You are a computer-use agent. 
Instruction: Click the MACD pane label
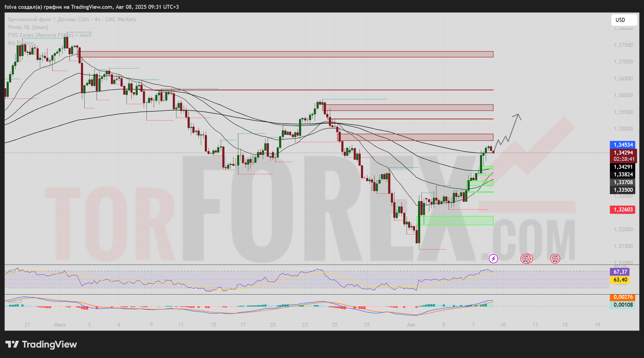(15, 301)
